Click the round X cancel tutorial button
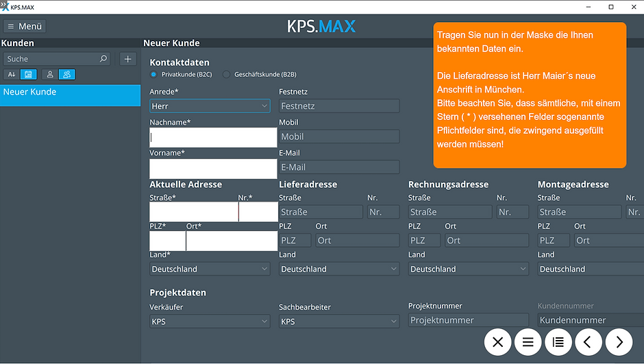Viewport: 644px width, 364px height. click(498, 342)
